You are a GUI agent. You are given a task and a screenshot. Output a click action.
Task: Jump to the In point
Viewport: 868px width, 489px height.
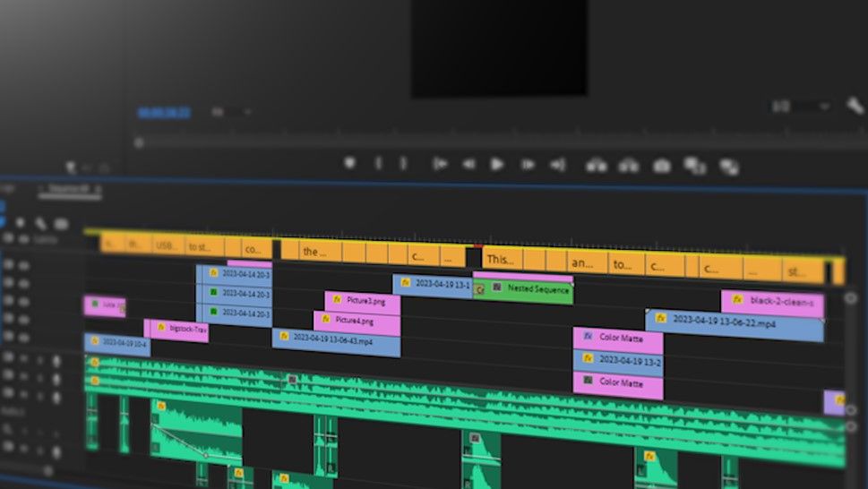coord(440,164)
